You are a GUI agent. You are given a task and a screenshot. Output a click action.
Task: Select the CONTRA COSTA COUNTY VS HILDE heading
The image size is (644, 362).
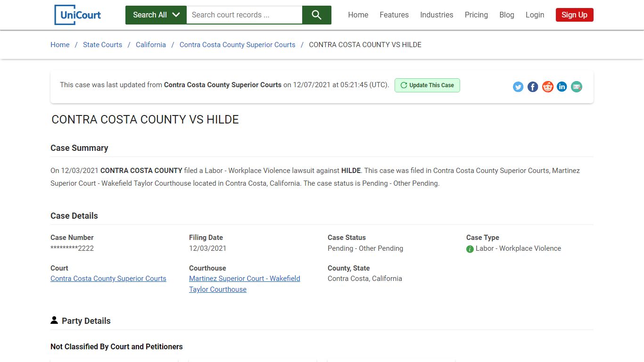pyautogui.click(x=145, y=120)
